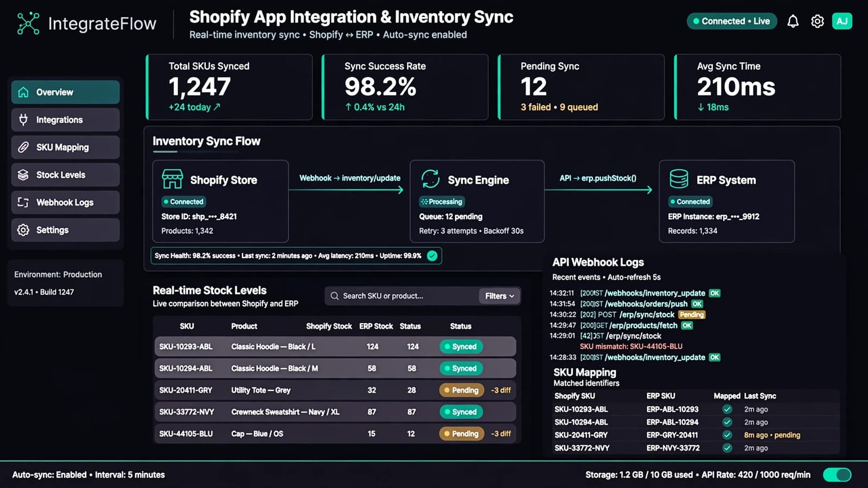Go to the Overview menu item
Screen dimensions: 868x488
pyautogui.click(x=65, y=92)
